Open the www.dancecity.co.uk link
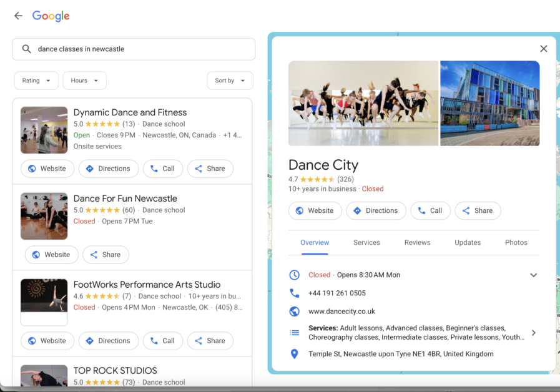 341,311
